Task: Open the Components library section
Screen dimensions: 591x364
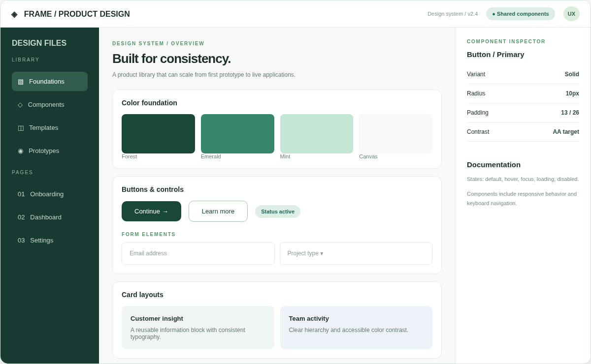Action: pos(50,105)
